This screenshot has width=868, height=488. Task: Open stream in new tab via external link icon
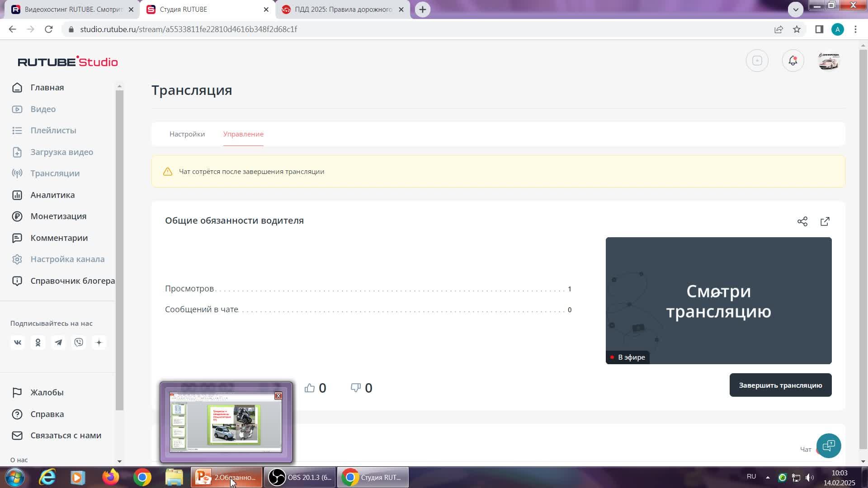click(826, 221)
